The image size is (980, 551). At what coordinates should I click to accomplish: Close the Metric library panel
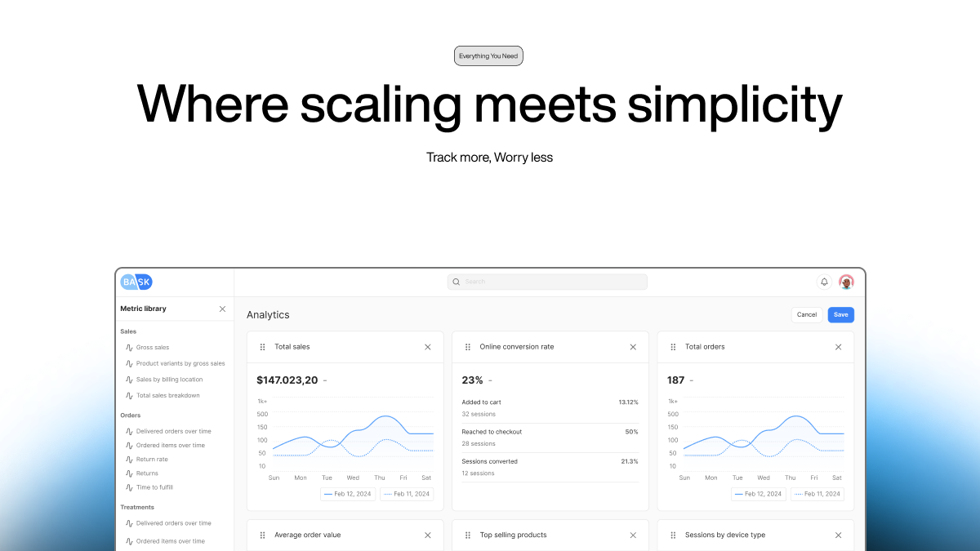point(222,309)
